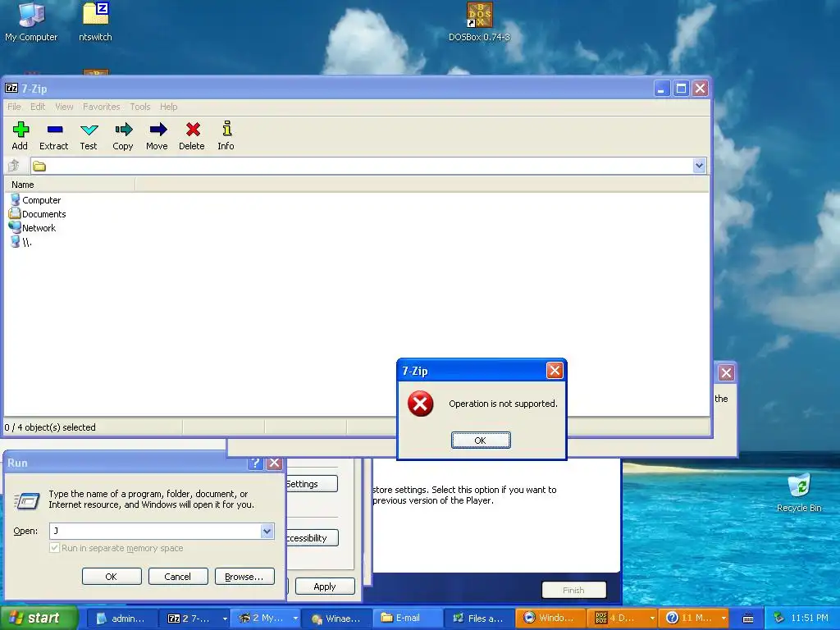Expand the Run dialog Open dropdown arrow

pyautogui.click(x=267, y=531)
